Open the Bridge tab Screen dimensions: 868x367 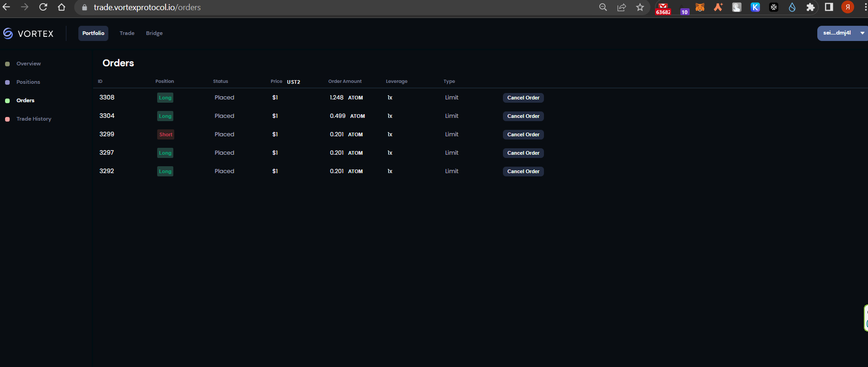154,33
